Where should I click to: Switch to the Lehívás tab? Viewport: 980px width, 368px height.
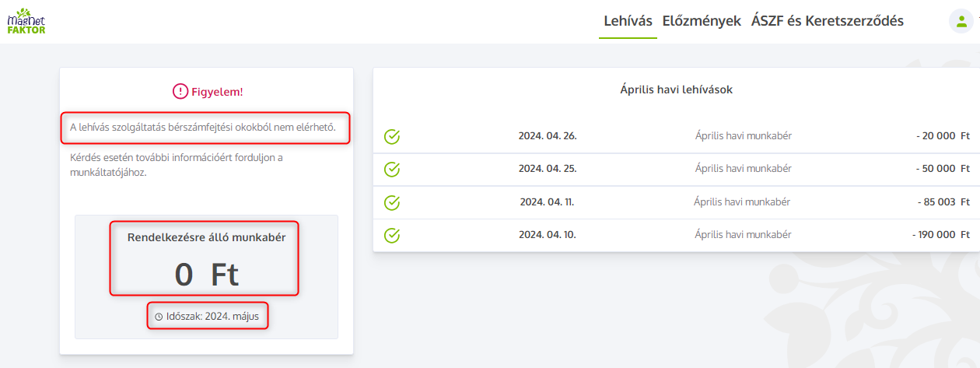click(x=628, y=21)
